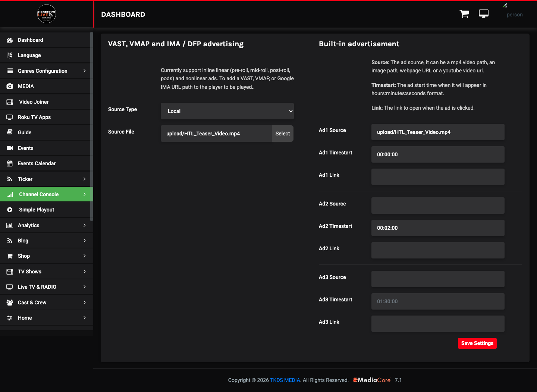Open the shopping cart icon in header
This screenshot has height=392, width=537.
(x=464, y=14)
